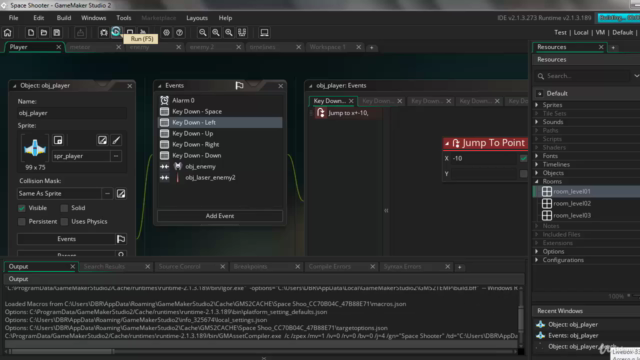Open the docks laptop icon in toolbar
This screenshot has width=640, height=360.
pos(264,33)
